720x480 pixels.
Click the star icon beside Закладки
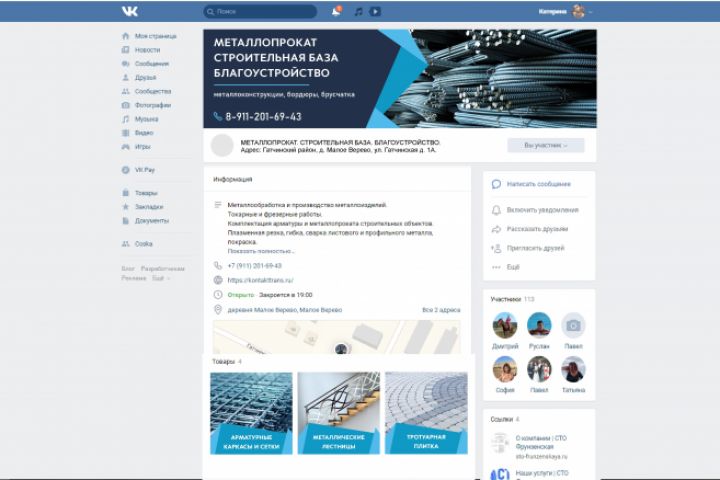point(125,207)
